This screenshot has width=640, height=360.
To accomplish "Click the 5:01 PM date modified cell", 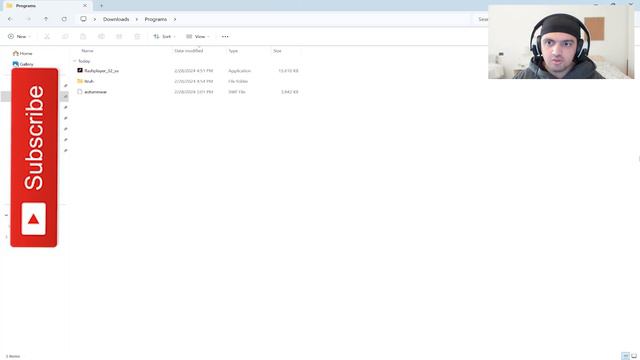I will 193,92.
